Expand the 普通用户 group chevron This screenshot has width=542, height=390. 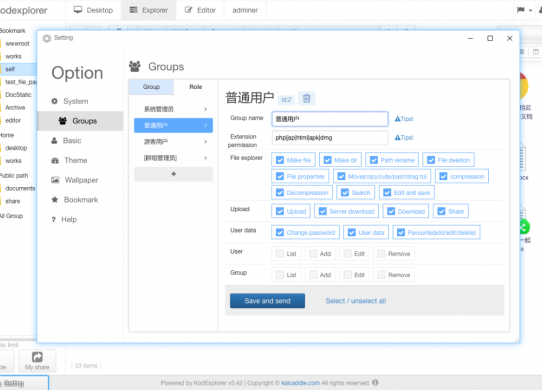[x=206, y=126]
